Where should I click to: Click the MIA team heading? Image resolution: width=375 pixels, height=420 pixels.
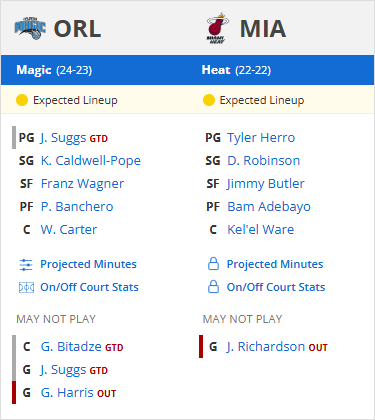(263, 29)
